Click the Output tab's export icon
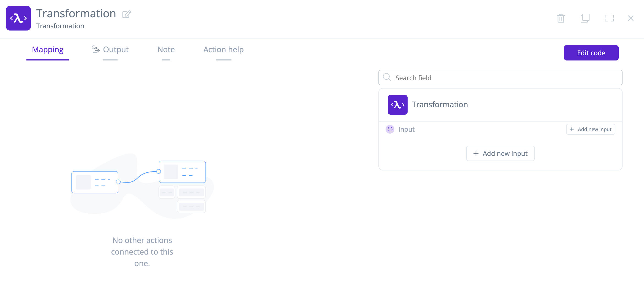The width and height of the screenshot is (644, 298). coord(95,49)
